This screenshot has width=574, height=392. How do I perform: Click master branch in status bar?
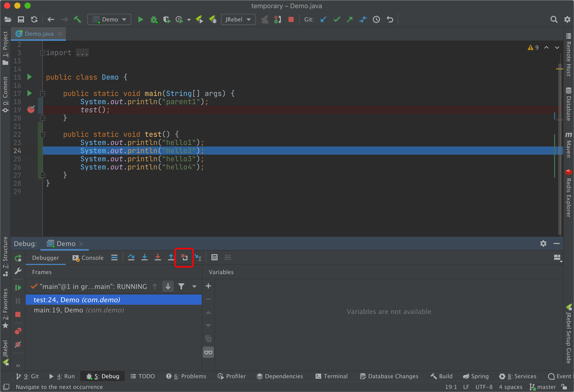[x=543, y=387]
